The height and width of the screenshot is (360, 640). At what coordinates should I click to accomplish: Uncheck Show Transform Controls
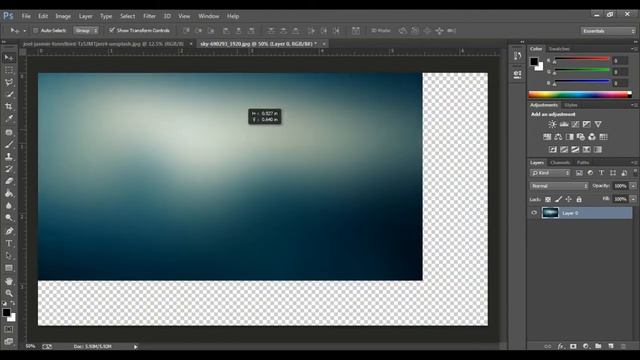pos(111,30)
